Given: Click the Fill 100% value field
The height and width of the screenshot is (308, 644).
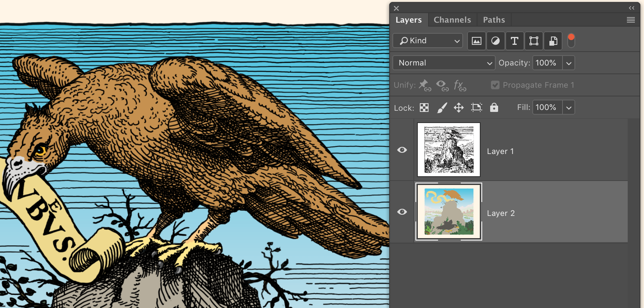Looking at the screenshot, I should coord(547,108).
